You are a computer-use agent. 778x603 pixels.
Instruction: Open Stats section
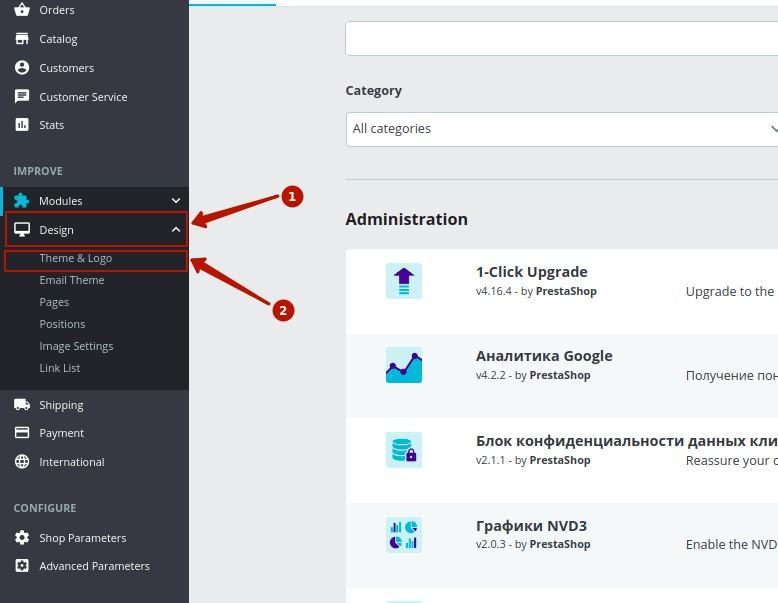(x=52, y=125)
